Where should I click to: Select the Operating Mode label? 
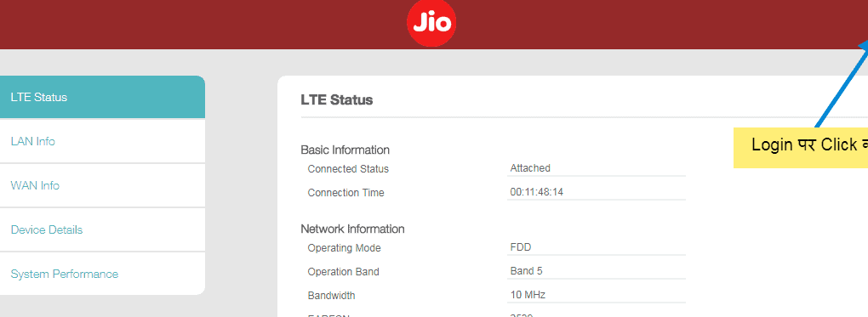[345, 248]
